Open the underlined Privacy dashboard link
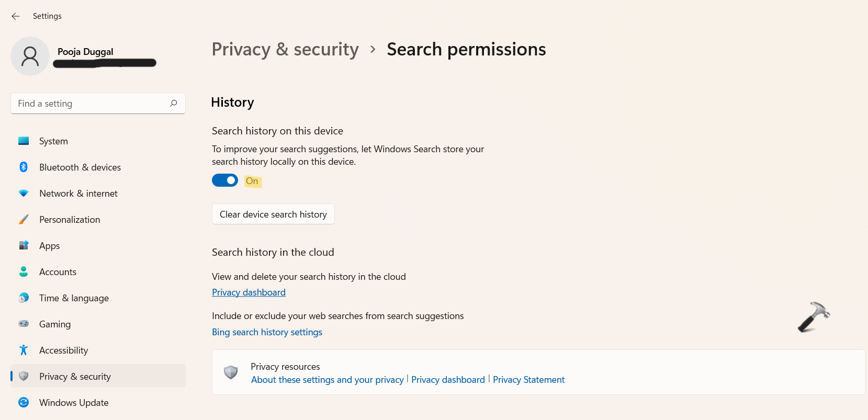This screenshot has height=420, width=868. [249, 292]
